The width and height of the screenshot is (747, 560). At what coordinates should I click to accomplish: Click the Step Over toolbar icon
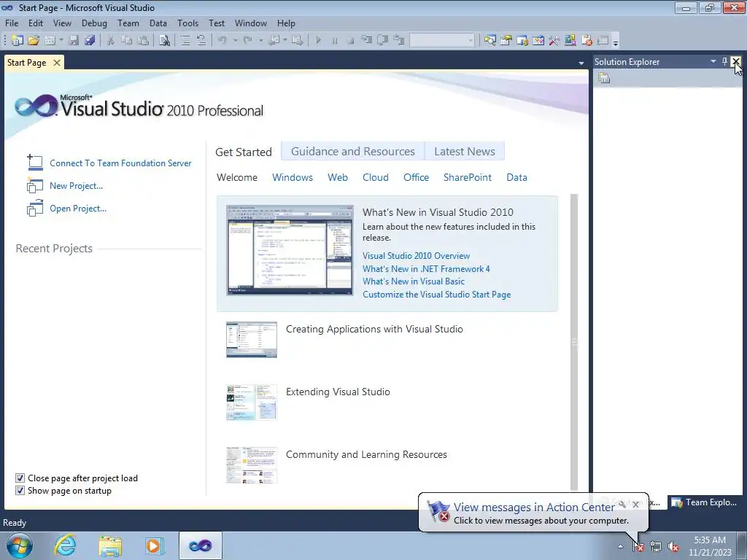point(382,41)
